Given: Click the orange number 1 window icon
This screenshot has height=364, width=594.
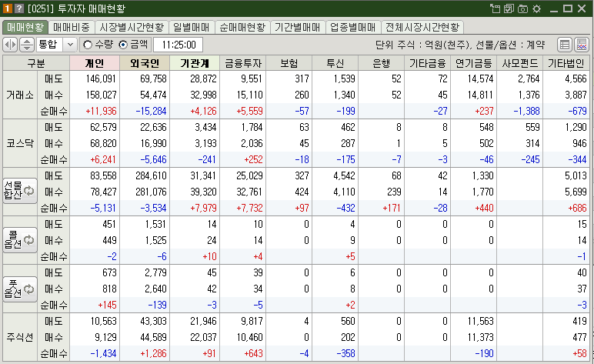Looking at the screenshot, I should tap(8, 8).
